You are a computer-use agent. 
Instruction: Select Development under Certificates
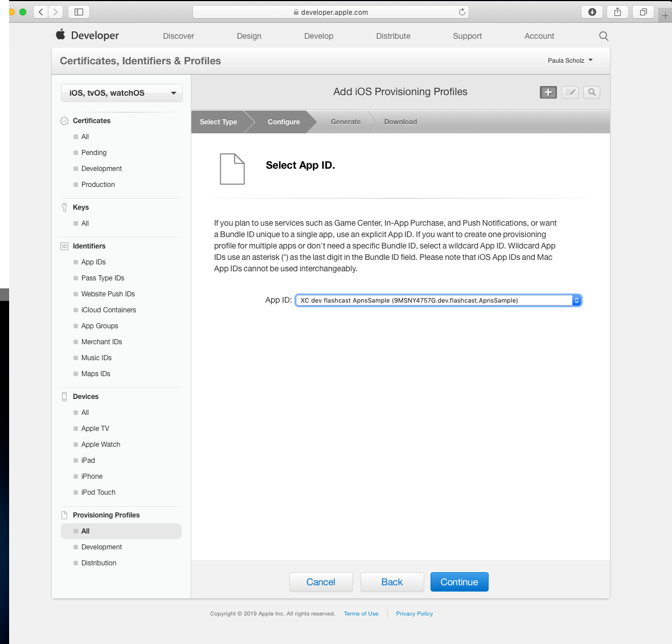click(x=101, y=169)
